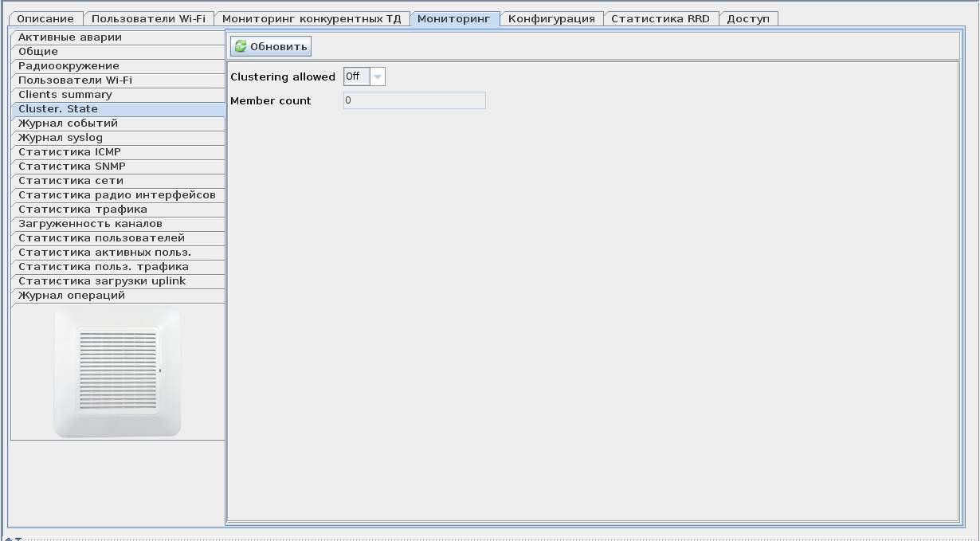
Task: View Статистика пользователей
Action: 118,238
